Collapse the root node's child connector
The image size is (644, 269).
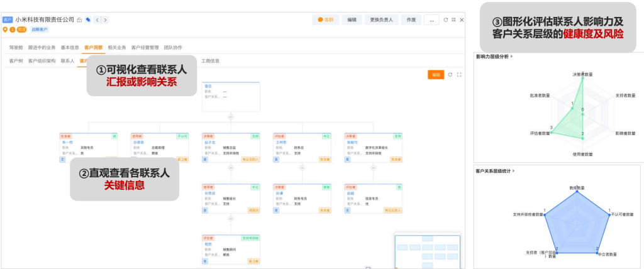[231, 117]
